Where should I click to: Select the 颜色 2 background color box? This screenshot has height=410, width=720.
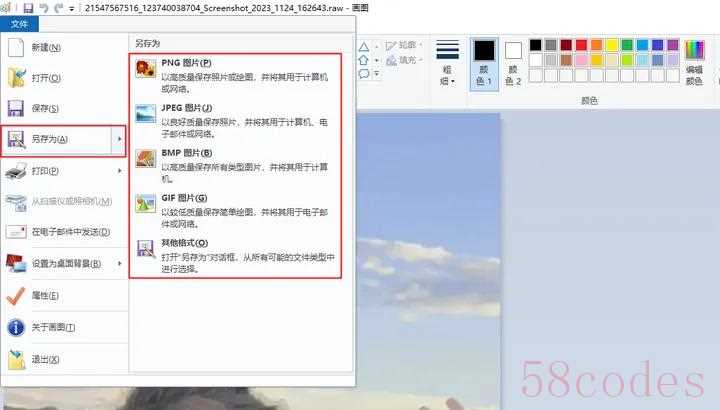click(513, 63)
